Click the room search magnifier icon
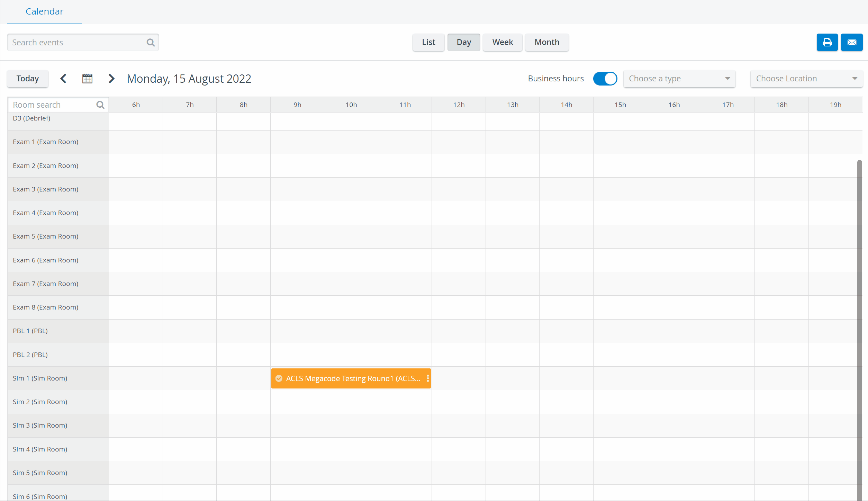The image size is (868, 501). pos(100,105)
